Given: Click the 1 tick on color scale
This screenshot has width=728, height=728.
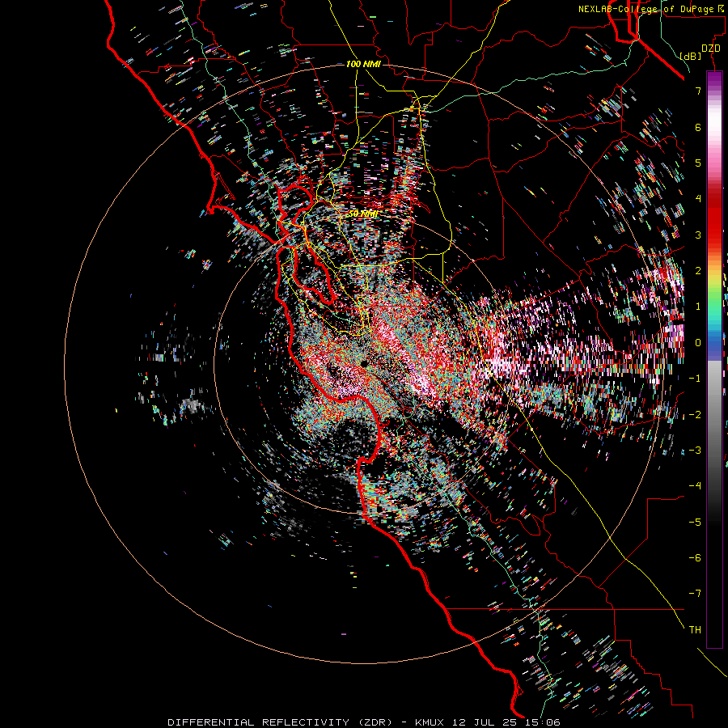Looking at the screenshot, I should pyautogui.click(x=698, y=307).
